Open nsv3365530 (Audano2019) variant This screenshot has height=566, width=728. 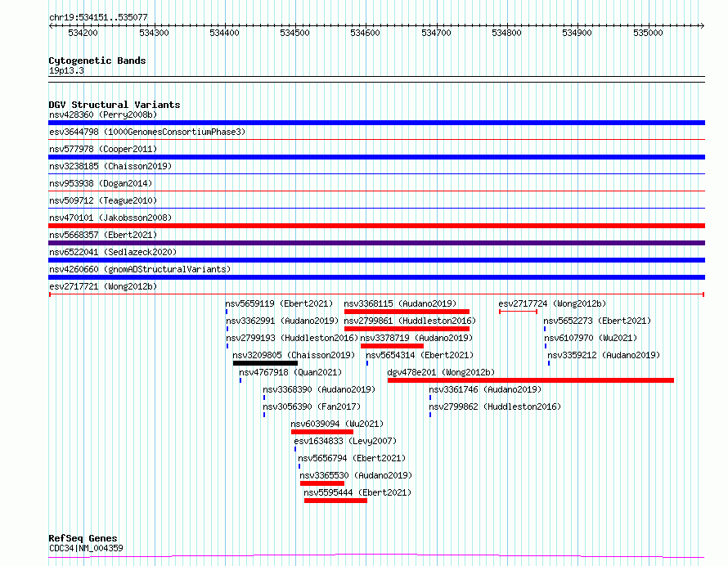356,475
